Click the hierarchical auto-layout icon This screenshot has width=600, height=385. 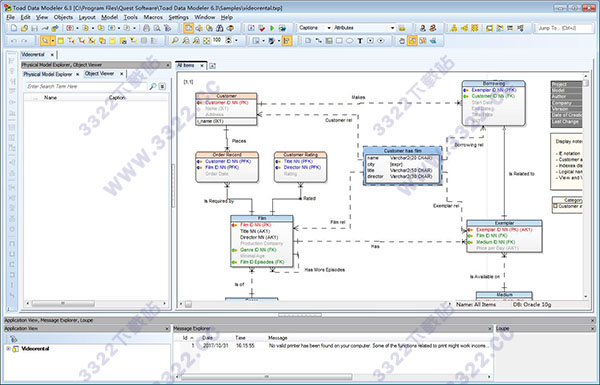(x=454, y=28)
